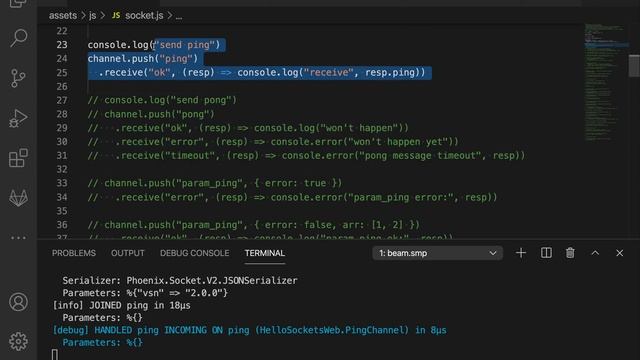Image resolution: width=640 pixels, height=360 pixels.
Task: Click Parameters: %{"vsn" => "2.0.0"} line
Action: pos(145,293)
